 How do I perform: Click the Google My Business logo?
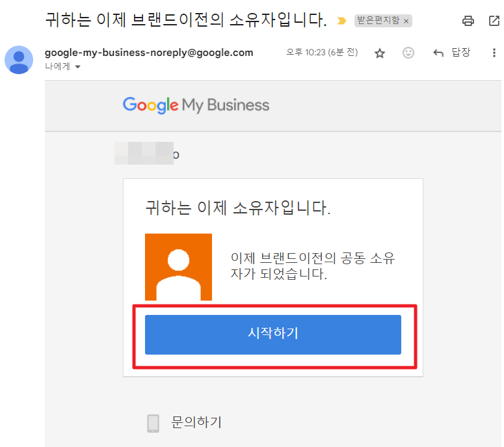[x=196, y=105]
